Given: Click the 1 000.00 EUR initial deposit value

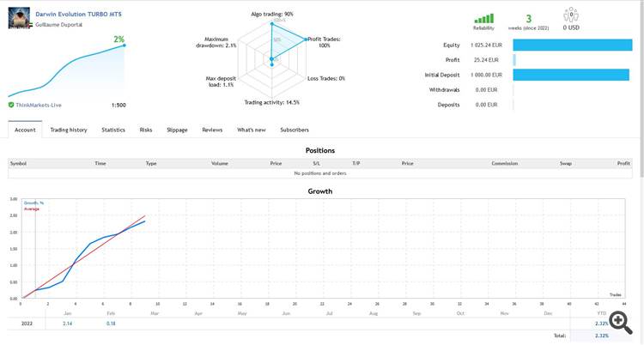Looking at the screenshot, I should click(x=486, y=75).
